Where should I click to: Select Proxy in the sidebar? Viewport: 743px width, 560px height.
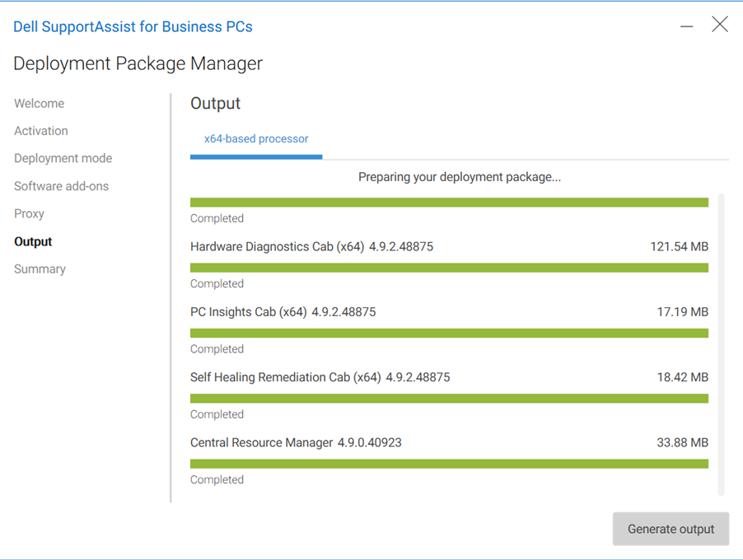[x=29, y=213]
